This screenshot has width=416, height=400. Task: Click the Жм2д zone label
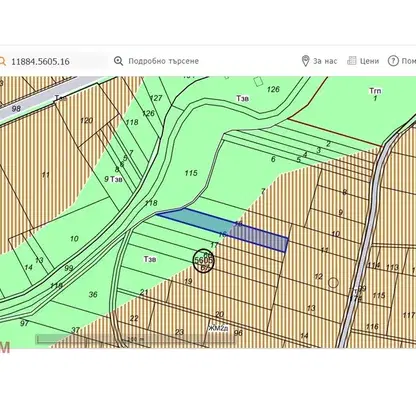pyautogui.click(x=218, y=328)
